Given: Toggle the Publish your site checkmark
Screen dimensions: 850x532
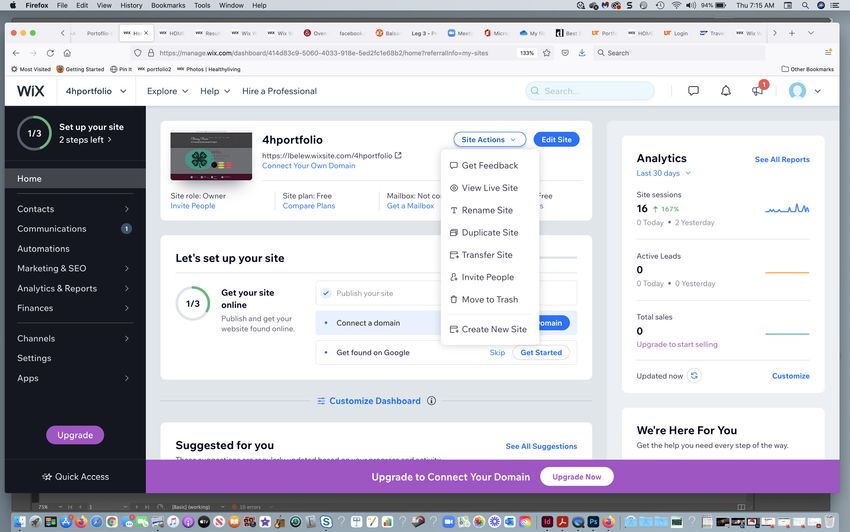Looking at the screenshot, I should point(326,293).
